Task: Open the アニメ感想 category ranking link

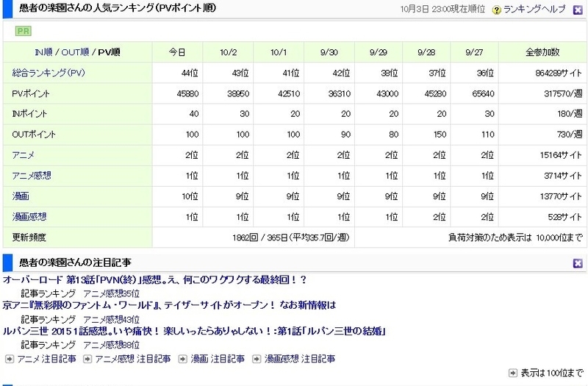Action: point(32,176)
